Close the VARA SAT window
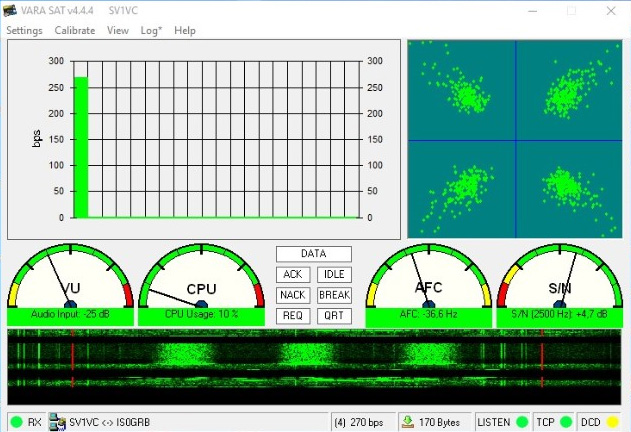631x432 pixels. click(611, 11)
